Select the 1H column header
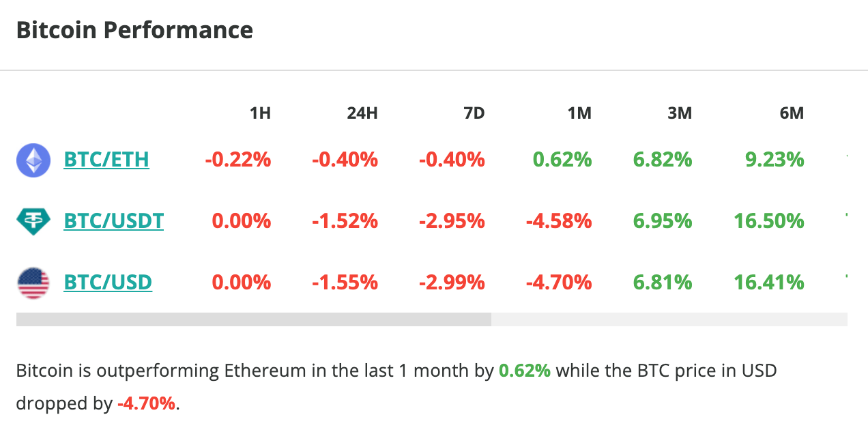The height and width of the screenshot is (430, 868). click(260, 113)
